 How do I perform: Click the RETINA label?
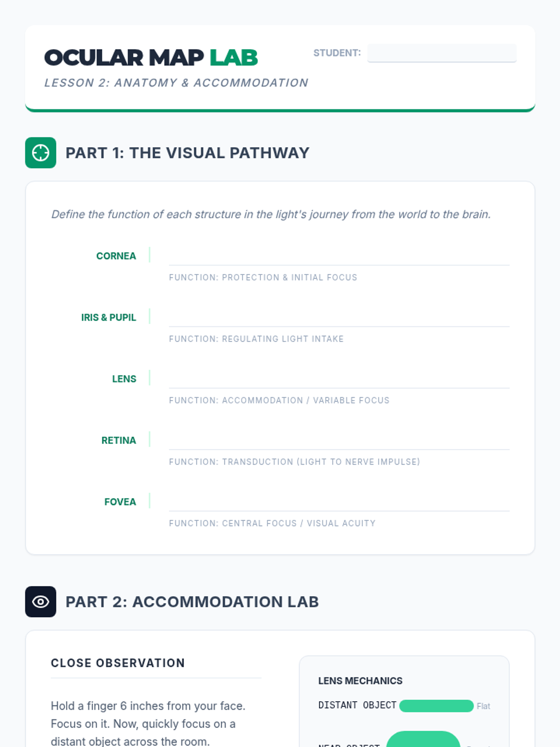tap(119, 441)
